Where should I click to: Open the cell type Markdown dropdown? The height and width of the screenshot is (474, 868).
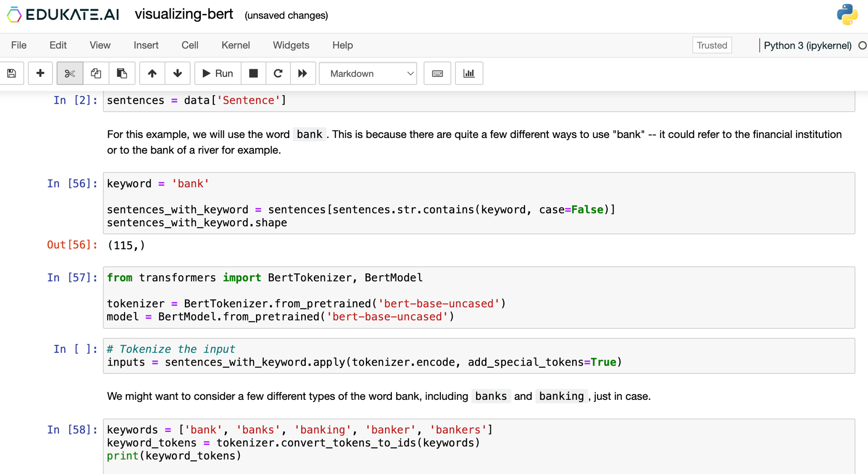(368, 73)
